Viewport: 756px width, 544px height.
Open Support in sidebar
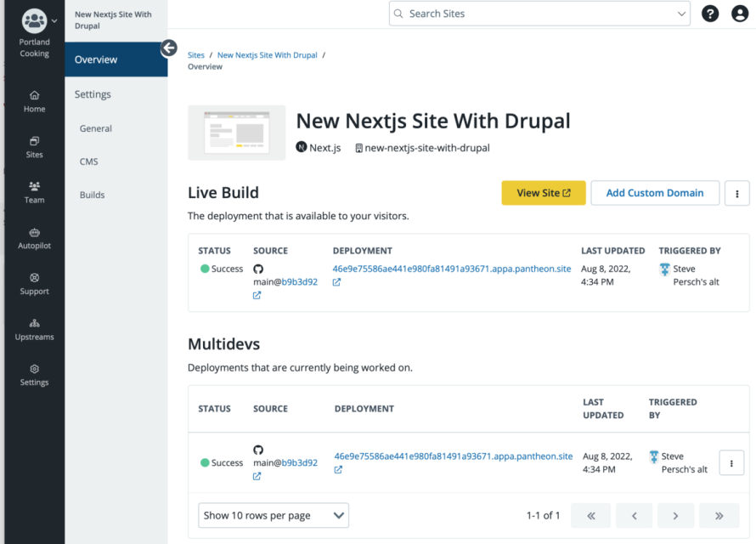coord(34,284)
